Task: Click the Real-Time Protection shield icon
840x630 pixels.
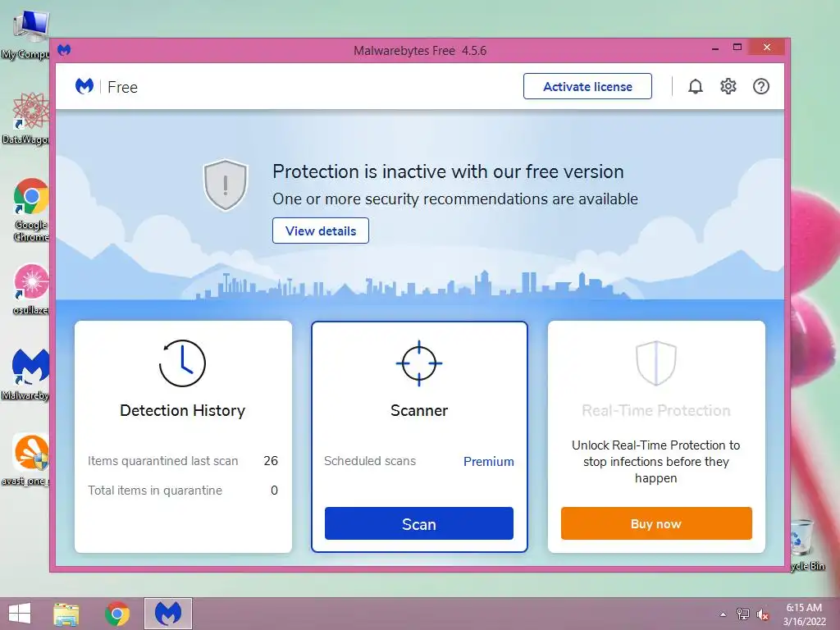Action: (656, 363)
